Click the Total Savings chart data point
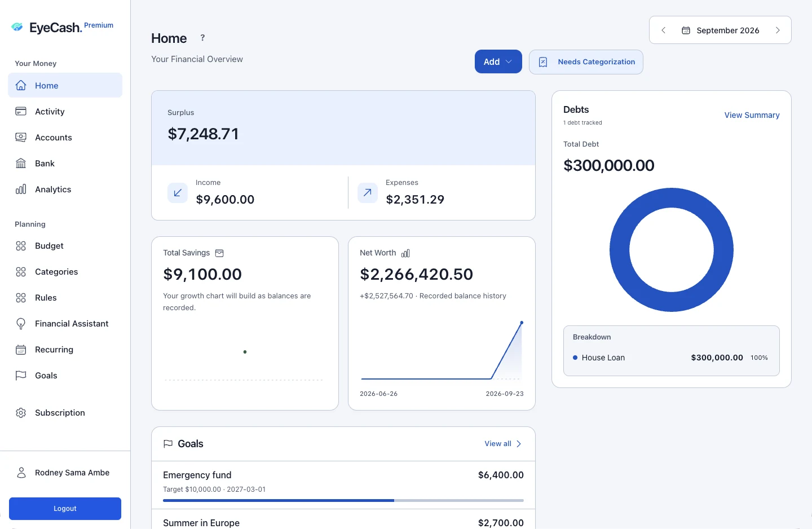 245,352
